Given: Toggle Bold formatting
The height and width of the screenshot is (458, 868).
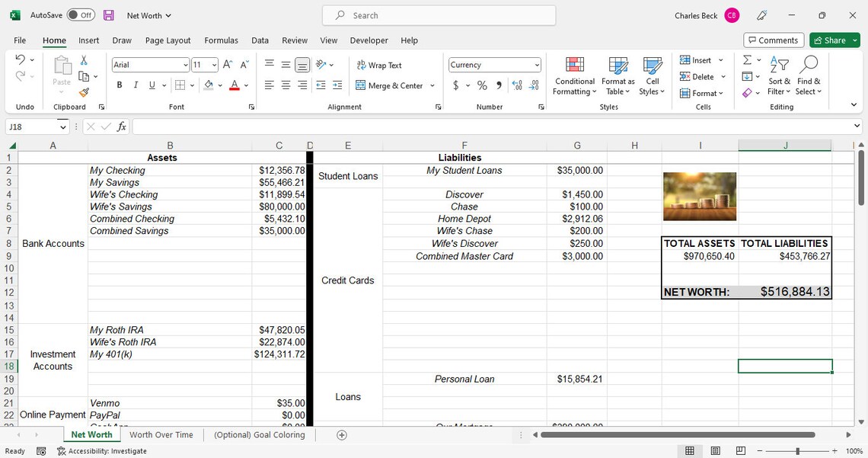Looking at the screenshot, I should point(120,85).
